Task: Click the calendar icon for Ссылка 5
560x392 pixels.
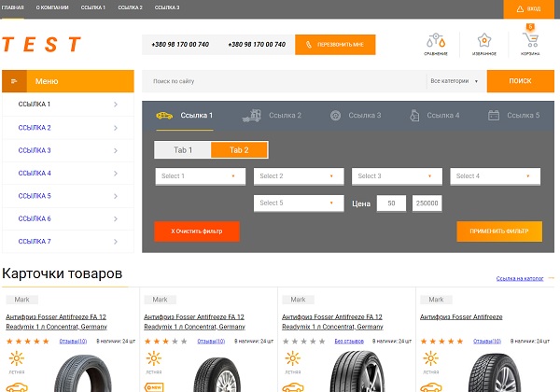Action: (494, 116)
